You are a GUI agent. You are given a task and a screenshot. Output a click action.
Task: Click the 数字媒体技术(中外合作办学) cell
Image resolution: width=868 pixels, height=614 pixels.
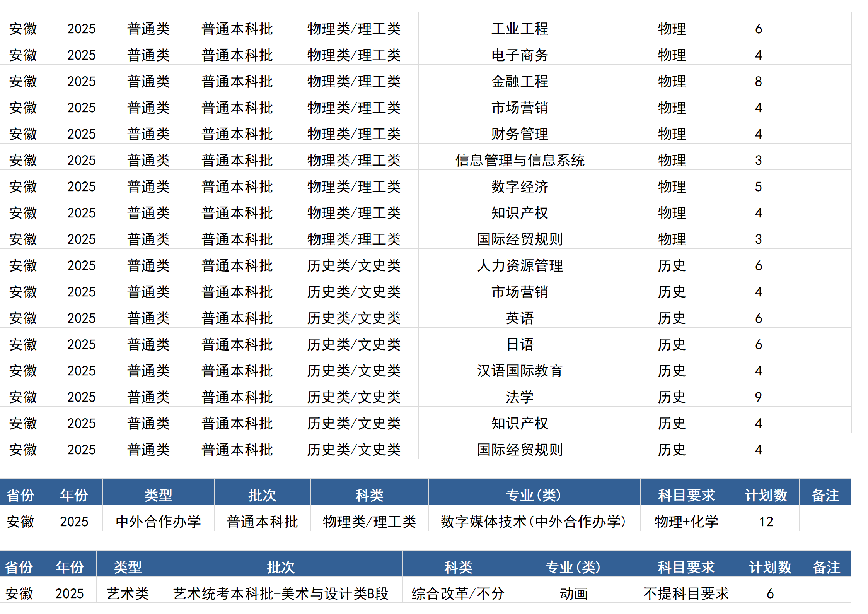[x=534, y=522]
